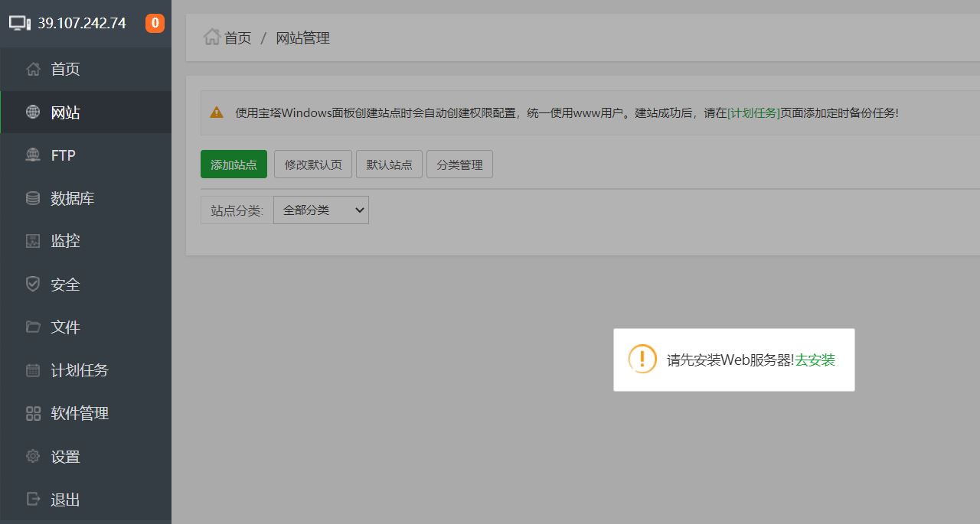Image resolution: width=980 pixels, height=524 pixels.
Task: Click the 默认站点 button
Action: (x=389, y=164)
